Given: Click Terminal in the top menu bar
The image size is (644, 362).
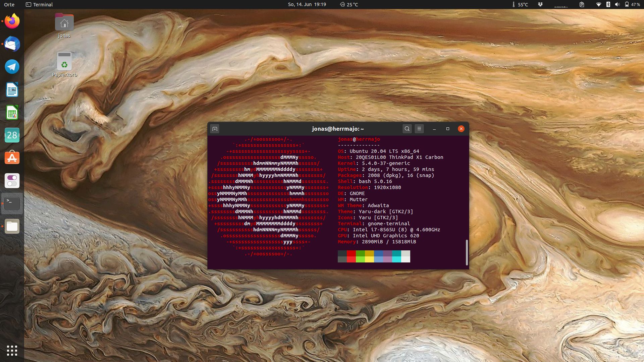Looking at the screenshot, I should pos(39,5).
